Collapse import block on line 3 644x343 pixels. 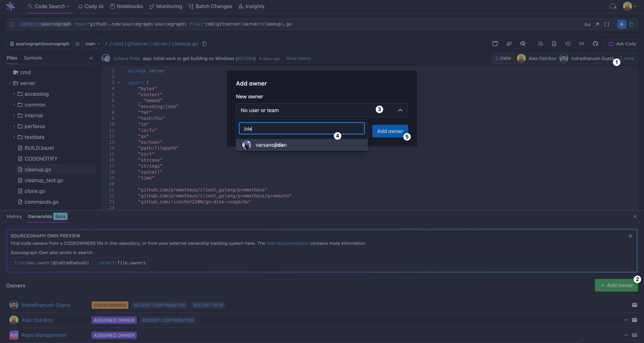tap(119, 83)
